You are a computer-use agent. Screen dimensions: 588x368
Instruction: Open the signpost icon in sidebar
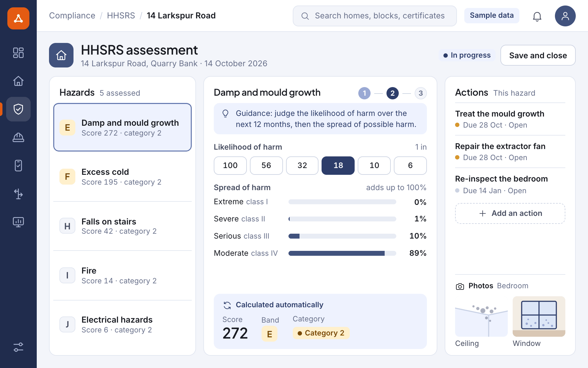[x=18, y=194]
